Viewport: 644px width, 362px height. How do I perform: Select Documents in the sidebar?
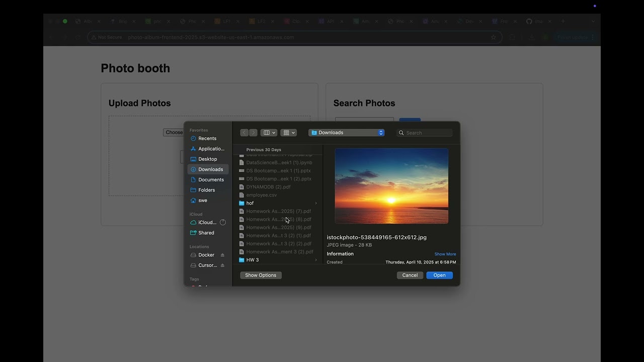point(207,179)
